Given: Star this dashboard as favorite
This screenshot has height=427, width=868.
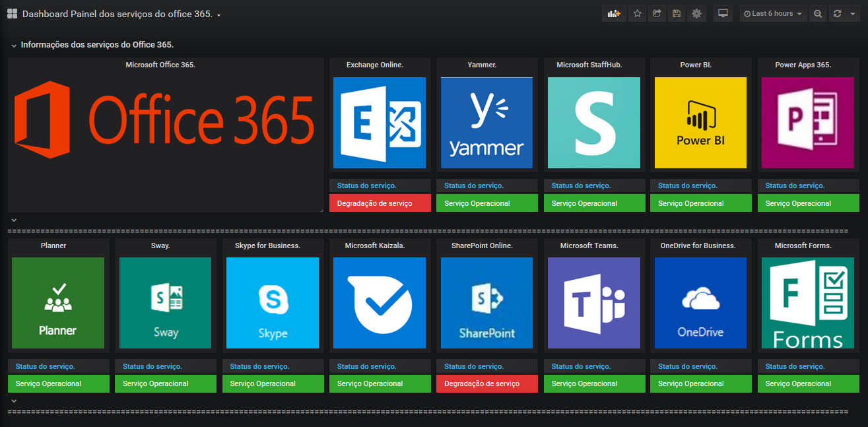Looking at the screenshot, I should 637,13.
